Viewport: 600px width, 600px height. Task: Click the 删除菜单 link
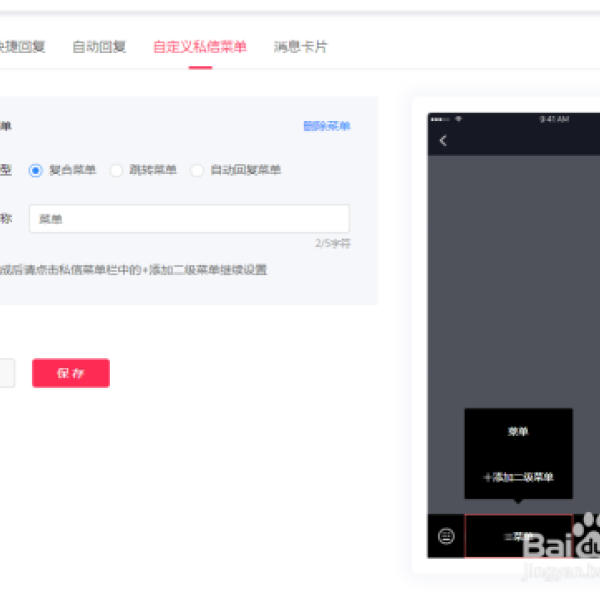tap(327, 126)
